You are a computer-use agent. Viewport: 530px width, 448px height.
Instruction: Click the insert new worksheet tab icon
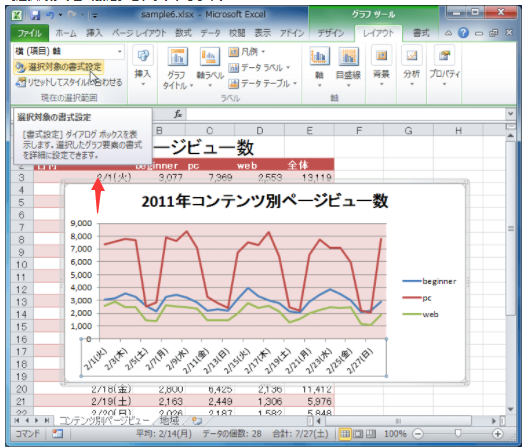(197, 421)
